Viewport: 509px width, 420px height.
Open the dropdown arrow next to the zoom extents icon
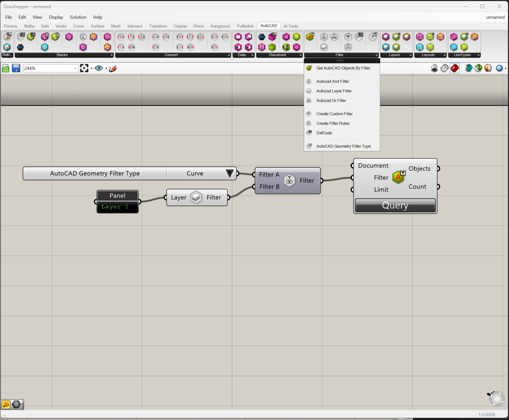point(91,68)
